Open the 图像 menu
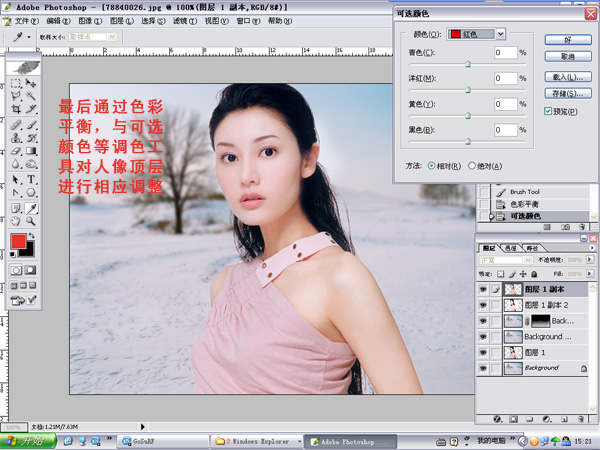 pos(90,21)
